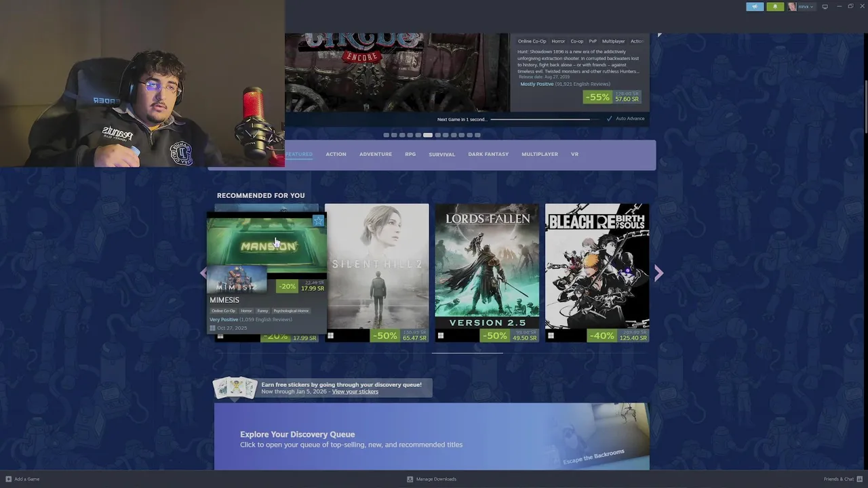Open Explore Your Discovery Queue banner
The width and height of the screenshot is (868, 488).
432,436
